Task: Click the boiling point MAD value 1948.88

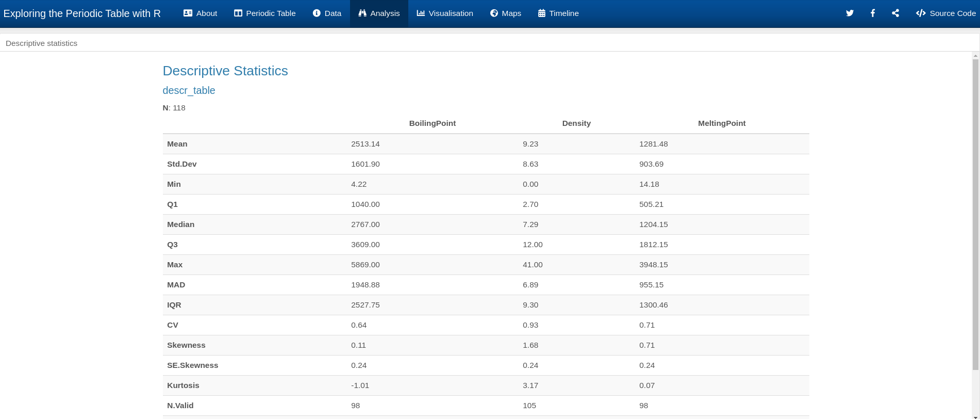Action: point(366,285)
